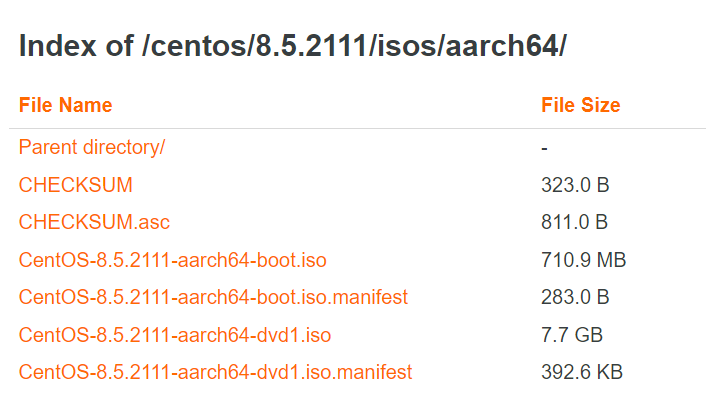Click the File Size column header

point(580,105)
